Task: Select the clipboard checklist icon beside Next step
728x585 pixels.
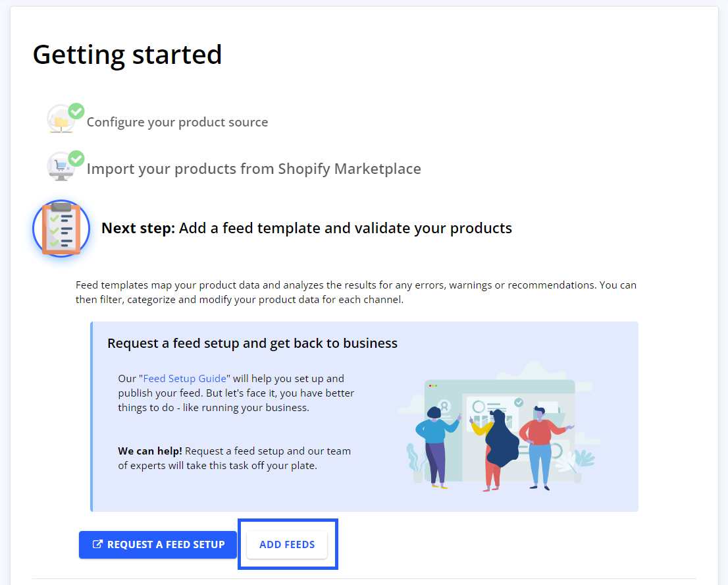Action: coord(61,229)
